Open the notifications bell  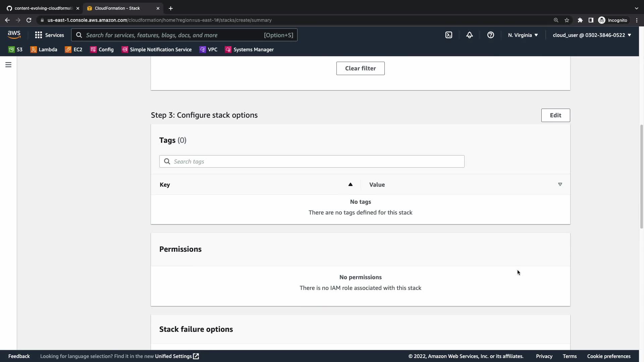470,35
